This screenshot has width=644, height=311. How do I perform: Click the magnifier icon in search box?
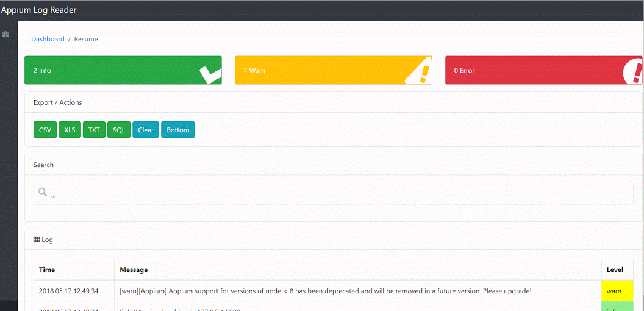point(43,192)
